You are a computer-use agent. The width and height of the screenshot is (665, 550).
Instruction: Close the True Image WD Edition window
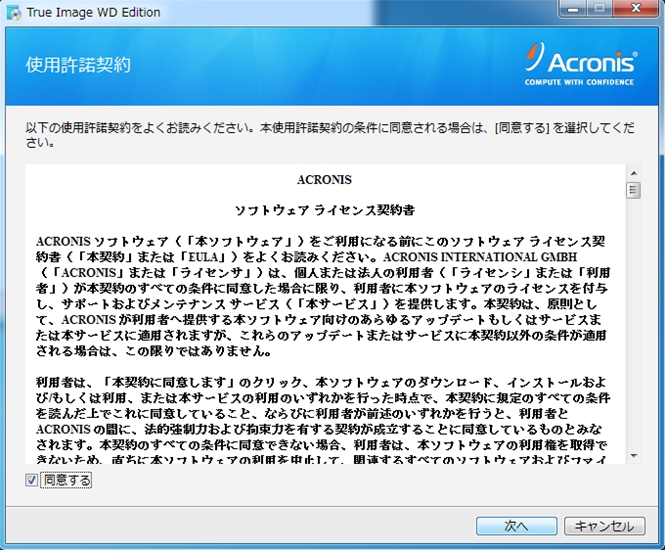coord(636,8)
